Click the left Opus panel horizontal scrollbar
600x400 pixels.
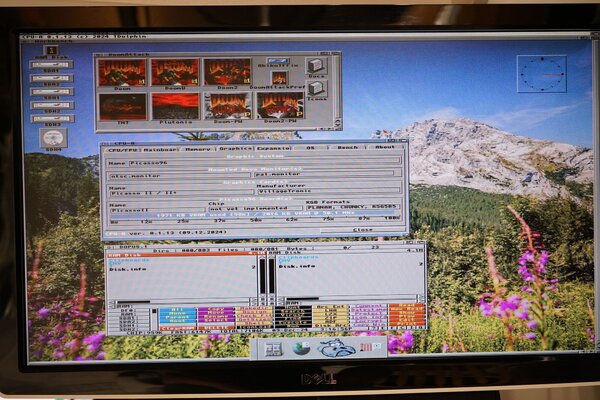point(180,299)
